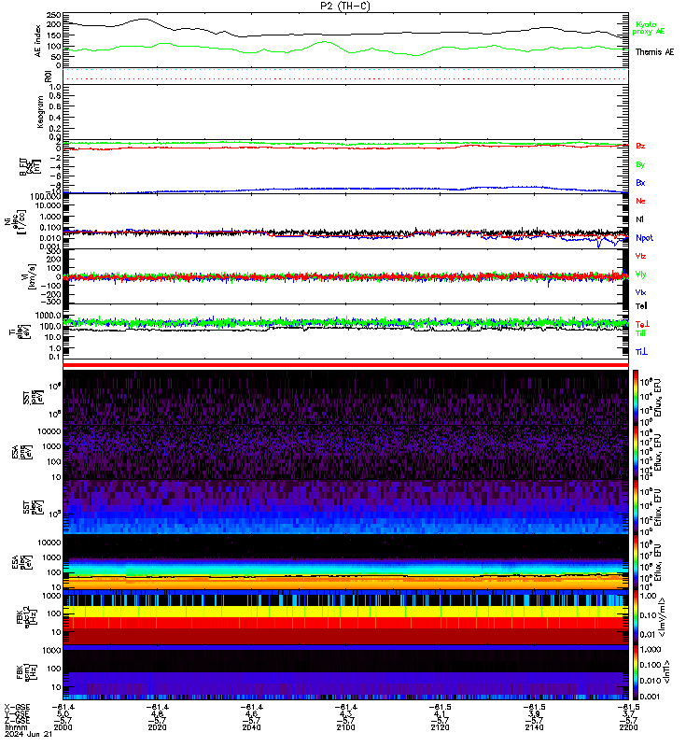Click the <|nT|> color bar label
Screen dimensions: 700x747
tap(666, 671)
